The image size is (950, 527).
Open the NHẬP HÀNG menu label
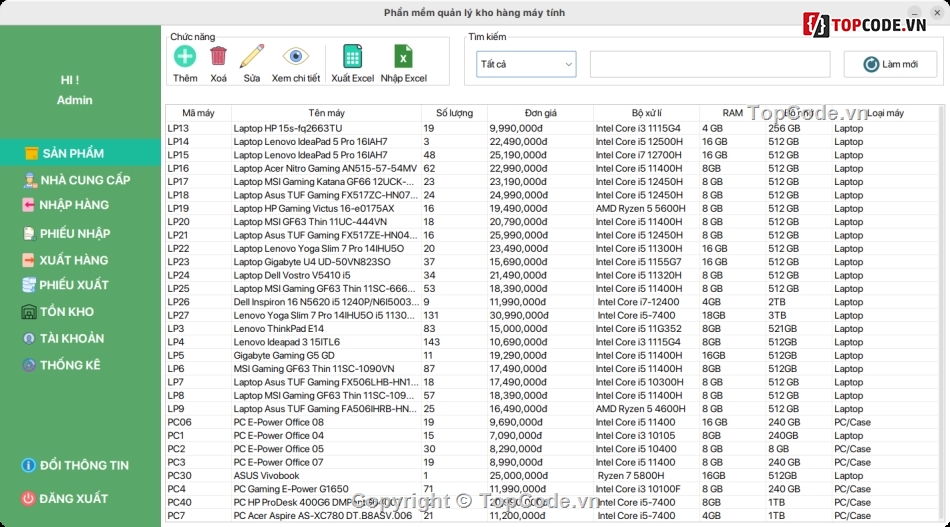click(x=74, y=205)
